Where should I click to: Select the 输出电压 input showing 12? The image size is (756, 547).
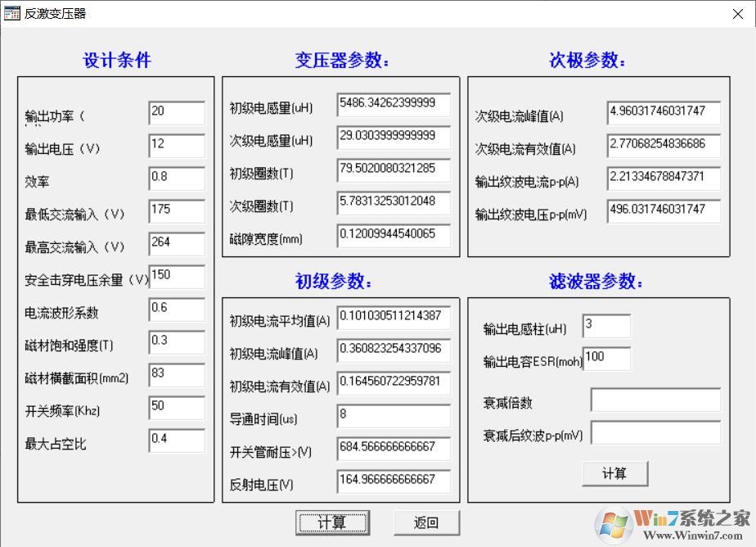(x=177, y=146)
